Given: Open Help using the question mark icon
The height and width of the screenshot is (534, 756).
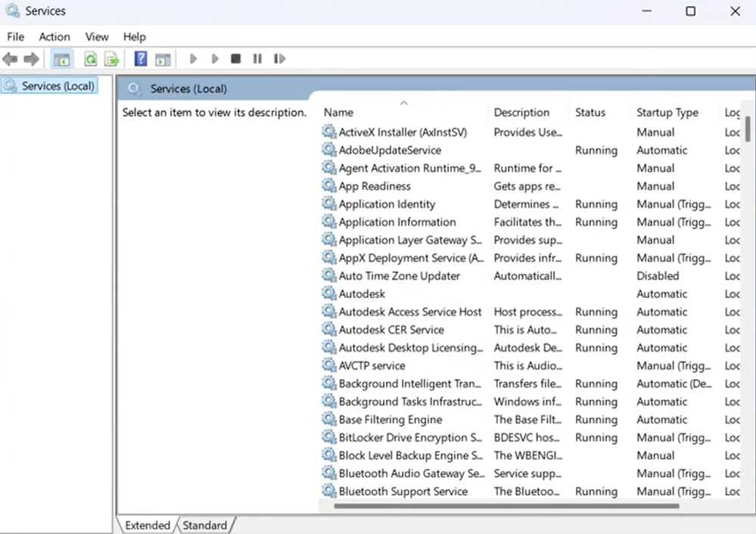Looking at the screenshot, I should click(x=140, y=59).
